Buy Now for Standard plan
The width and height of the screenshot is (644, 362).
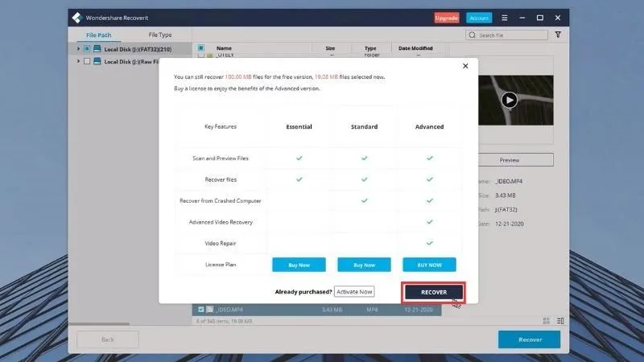coord(365,265)
